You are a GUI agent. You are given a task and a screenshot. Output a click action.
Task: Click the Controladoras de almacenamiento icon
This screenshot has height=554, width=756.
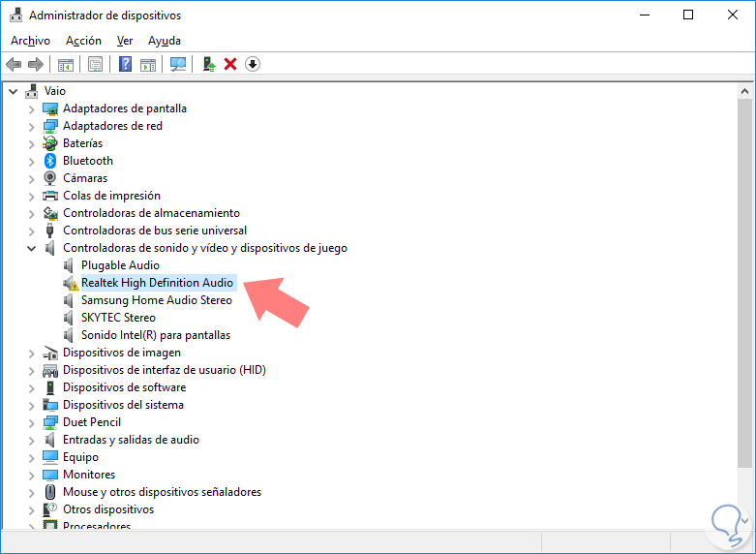pos(50,213)
